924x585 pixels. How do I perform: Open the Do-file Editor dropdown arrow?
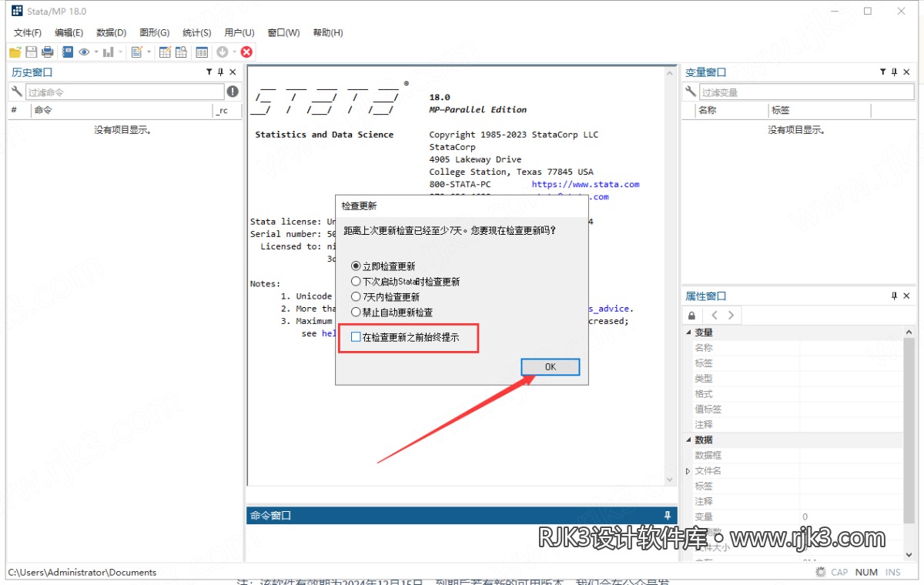tap(149, 52)
